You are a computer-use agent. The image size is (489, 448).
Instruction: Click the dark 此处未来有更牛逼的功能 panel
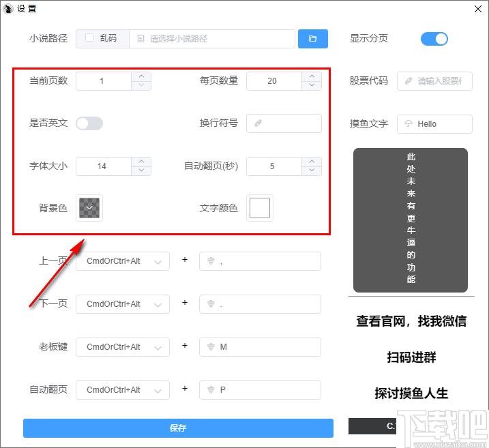(x=411, y=220)
